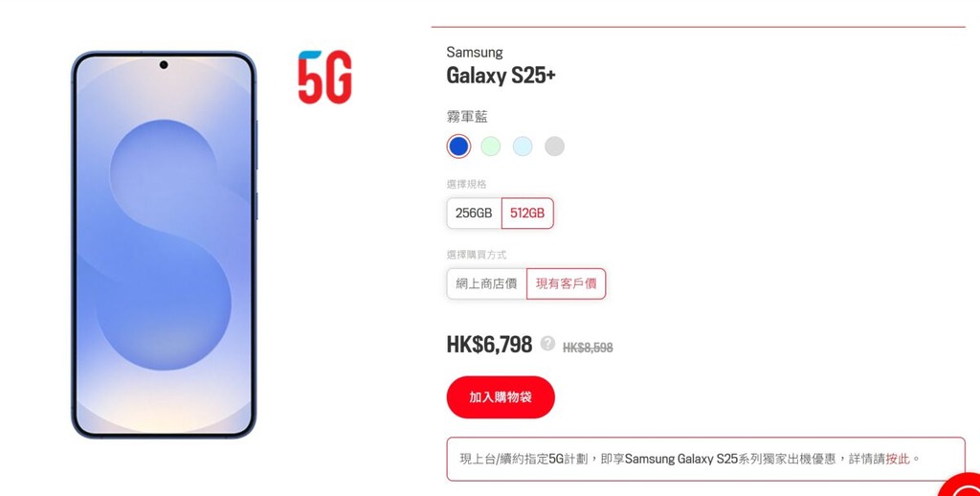
Task: Follow the 按此 link for offer details
Action: click(898, 459)
